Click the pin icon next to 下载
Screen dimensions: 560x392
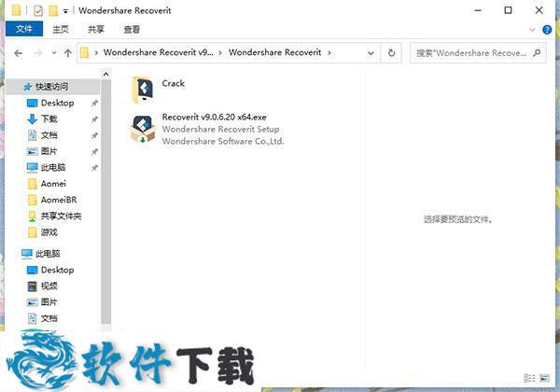click(94, 119)
